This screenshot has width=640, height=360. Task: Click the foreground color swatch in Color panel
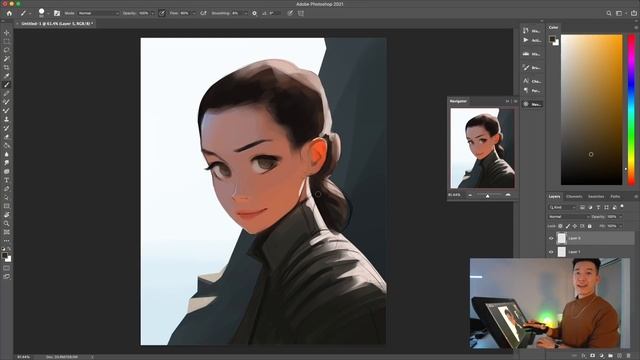552,39
